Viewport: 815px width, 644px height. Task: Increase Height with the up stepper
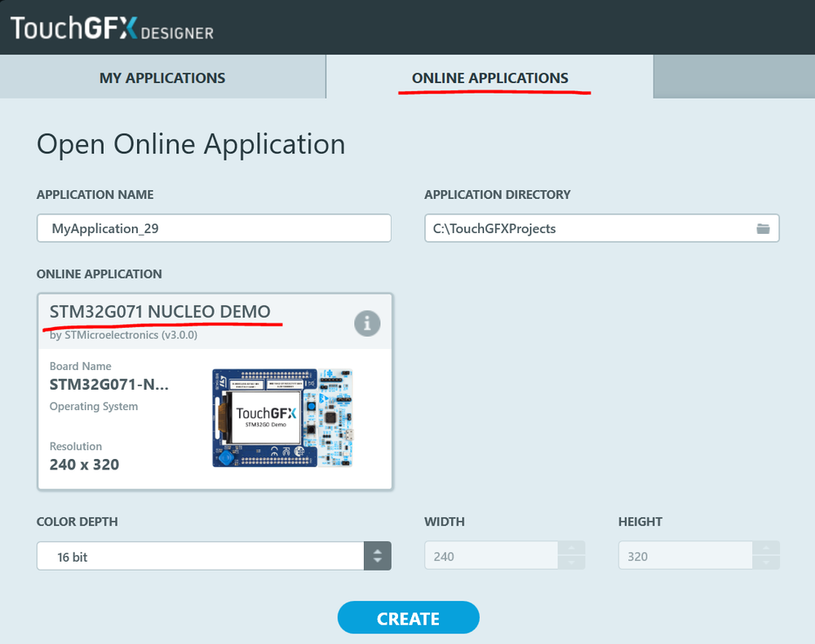tap(765, 549)
